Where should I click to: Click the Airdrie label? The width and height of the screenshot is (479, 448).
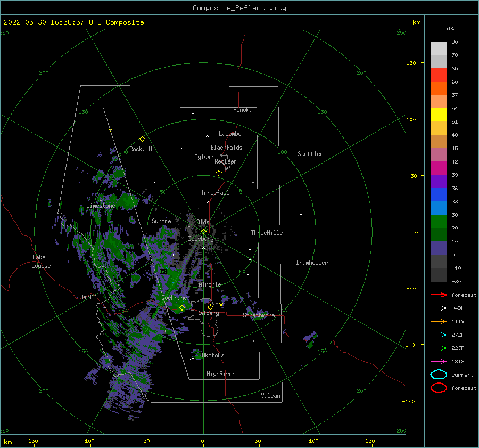210,284
